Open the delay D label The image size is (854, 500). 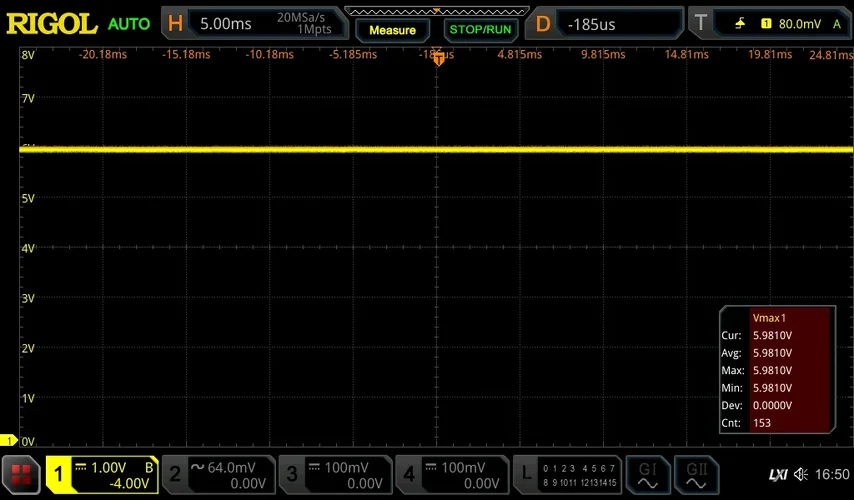[x=542, y=24]
